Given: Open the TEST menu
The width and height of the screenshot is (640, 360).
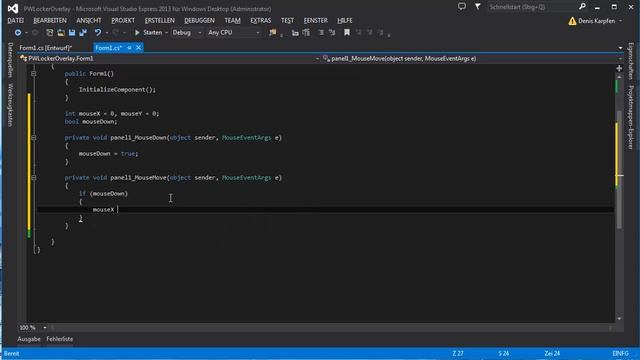Looking at the screenshot, I should tap(287, 20).
